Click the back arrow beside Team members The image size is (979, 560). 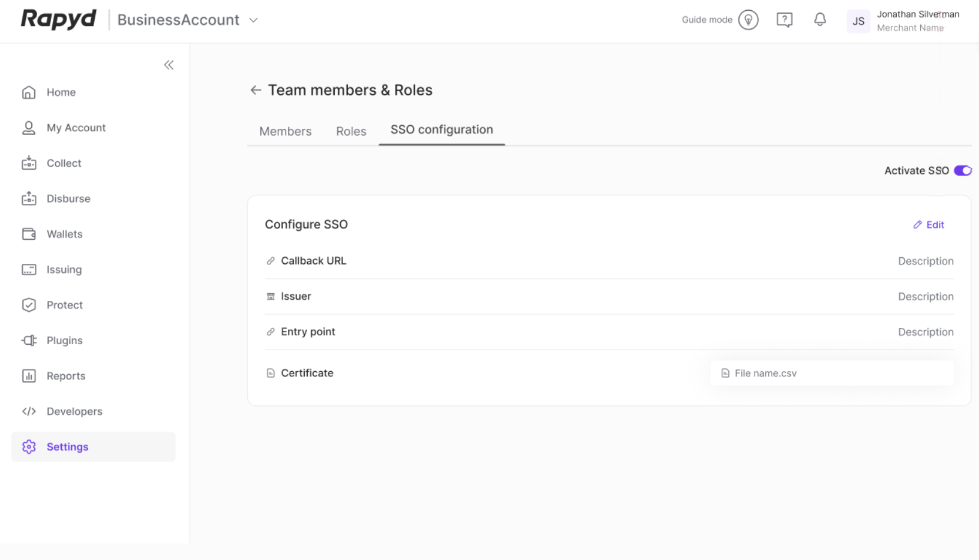256,90
